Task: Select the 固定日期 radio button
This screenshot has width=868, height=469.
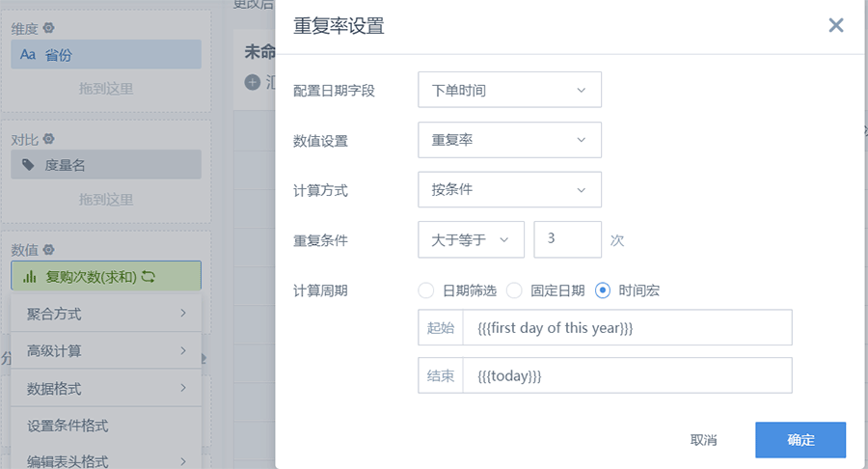Action: [x=514, y=290]
